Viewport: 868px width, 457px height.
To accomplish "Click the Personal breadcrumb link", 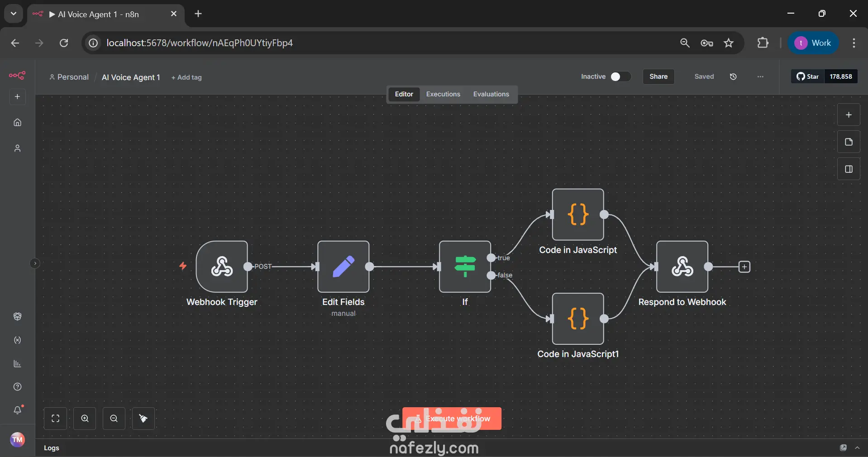I will [69, 77].
